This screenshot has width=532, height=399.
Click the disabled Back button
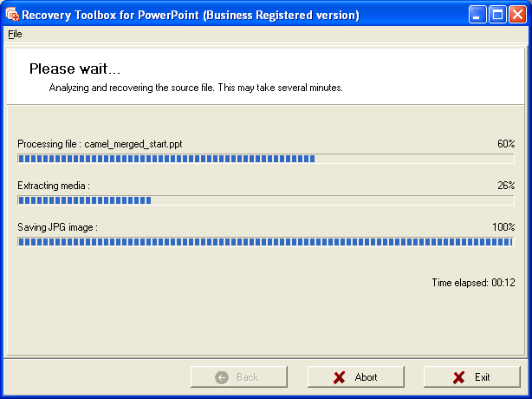(239, 377)
